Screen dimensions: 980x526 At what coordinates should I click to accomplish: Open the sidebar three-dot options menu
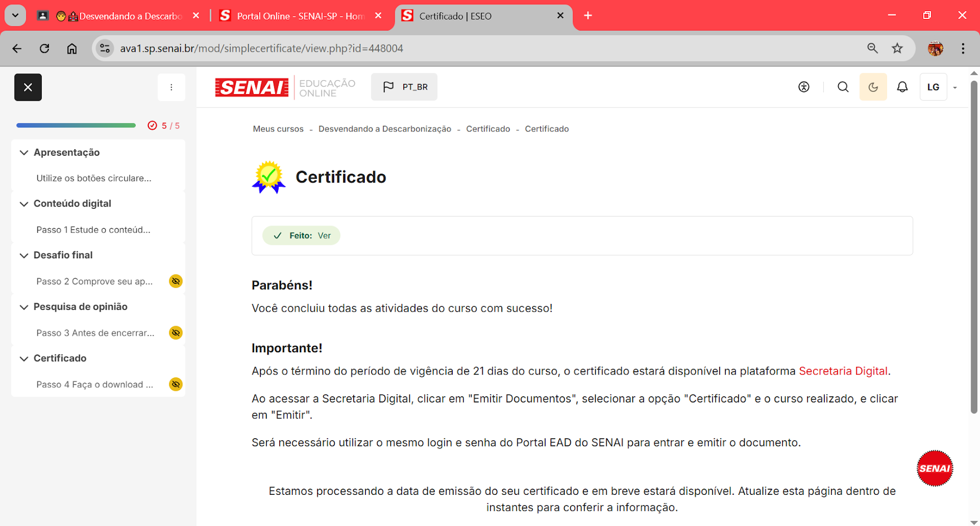[x=171, y=87]
